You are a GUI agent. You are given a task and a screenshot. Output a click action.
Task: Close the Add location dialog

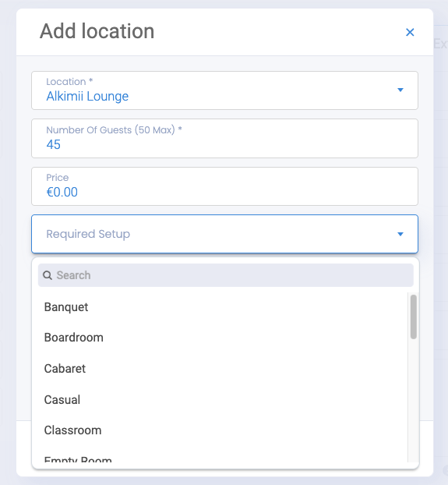pos(410,32)
